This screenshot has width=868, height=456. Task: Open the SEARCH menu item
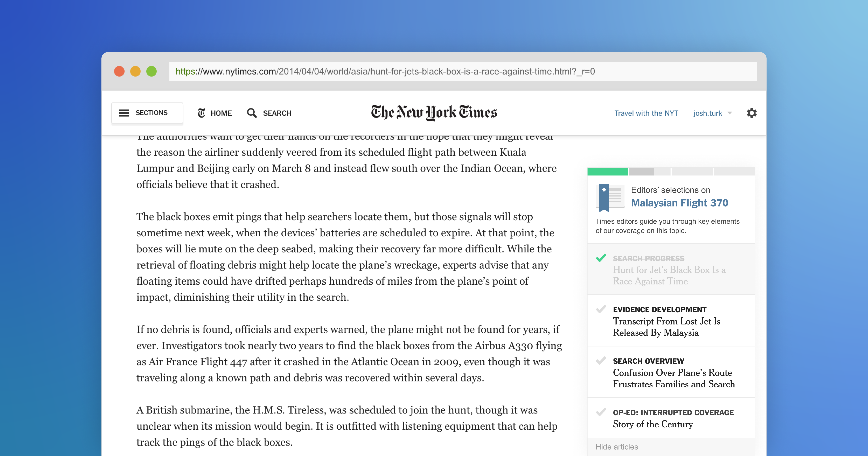(277, 113)
